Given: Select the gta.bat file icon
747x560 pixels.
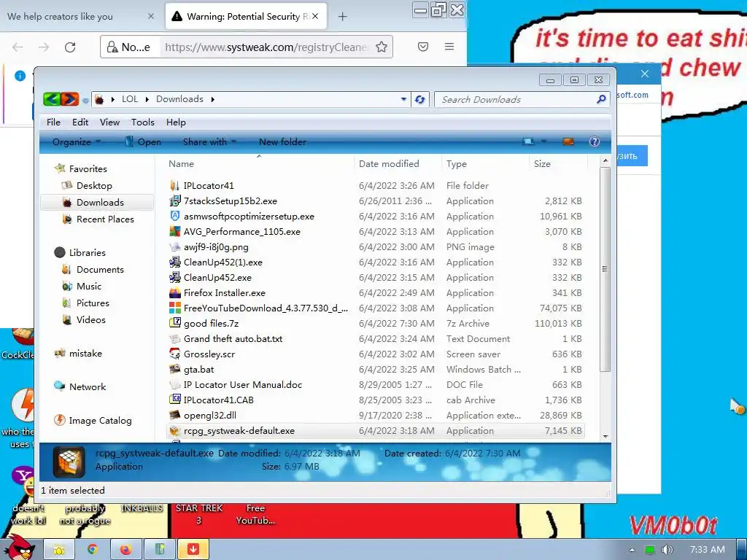Looking at the screenshot, I should pyautogui.click(x=175, y=369).
